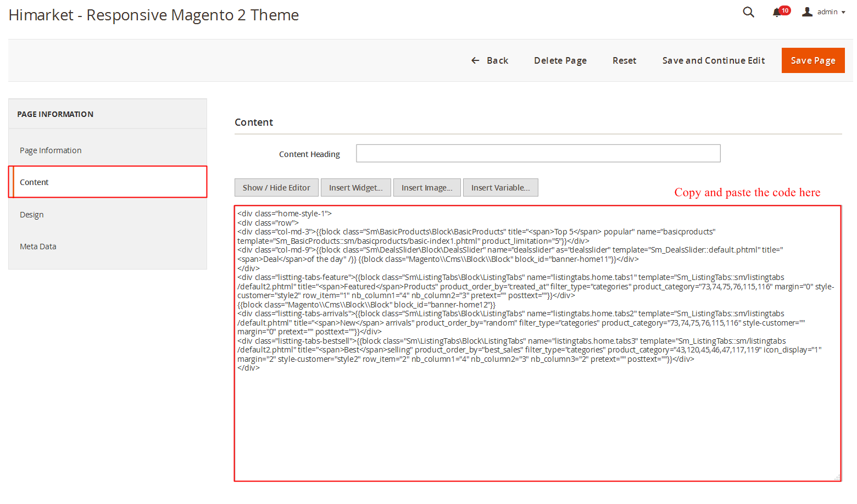The height and width of the screenshot is (504, 857).
Task: Click the textarea resize handle corner
Action: pos(837,478)
